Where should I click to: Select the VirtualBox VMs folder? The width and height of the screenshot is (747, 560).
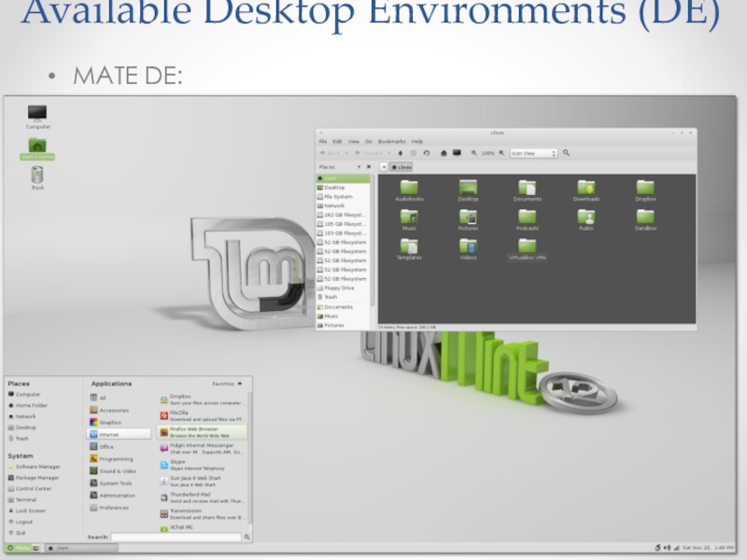(528, 249)
